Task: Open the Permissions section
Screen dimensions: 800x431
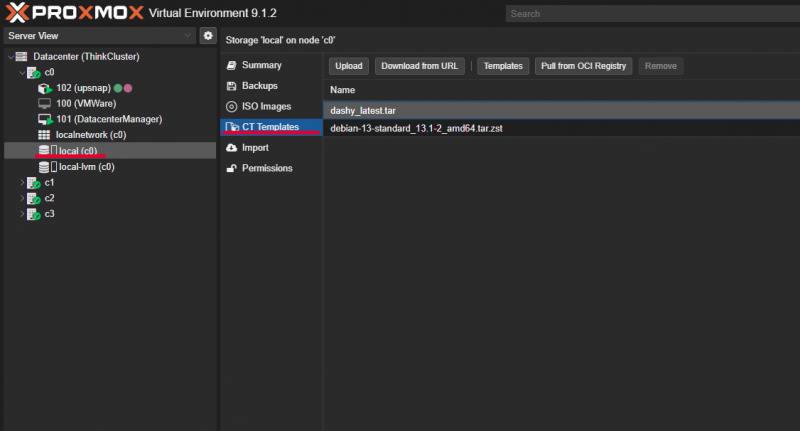Action: pyautogui.click(x=266, y=168)
